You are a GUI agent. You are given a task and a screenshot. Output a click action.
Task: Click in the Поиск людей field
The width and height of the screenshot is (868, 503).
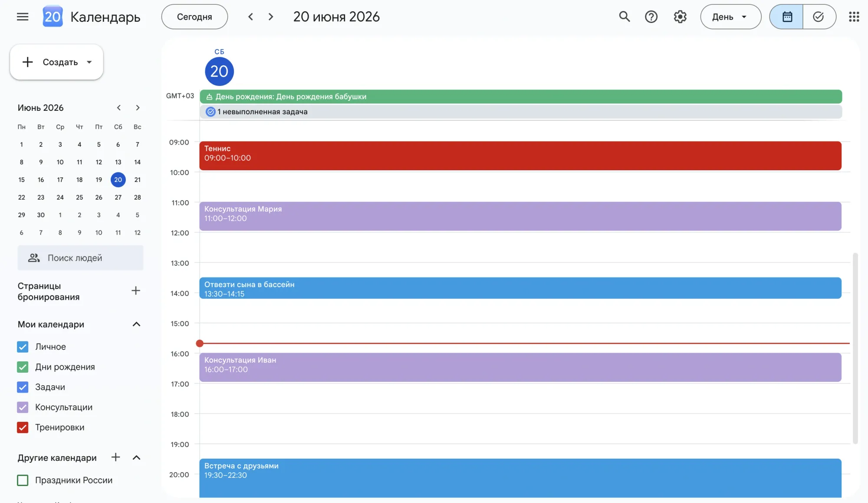coord(80,258)
